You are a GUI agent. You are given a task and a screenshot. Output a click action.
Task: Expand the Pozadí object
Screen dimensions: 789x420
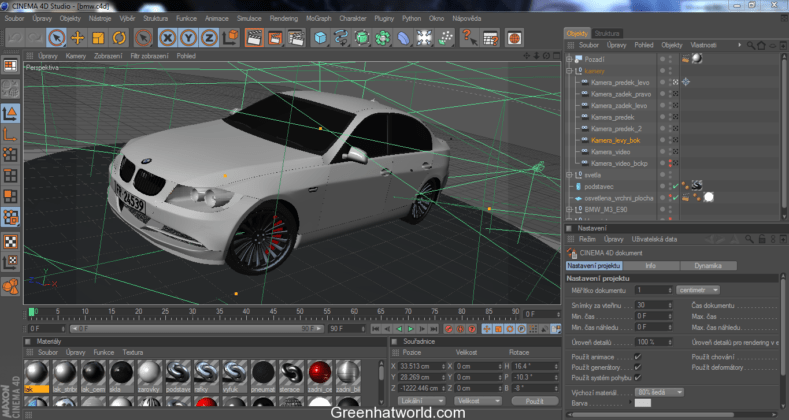click(570, 59)
